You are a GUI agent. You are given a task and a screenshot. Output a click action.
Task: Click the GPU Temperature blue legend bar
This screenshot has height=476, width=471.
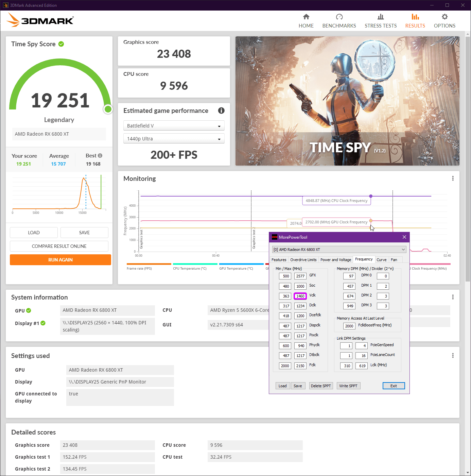point(241,264)
